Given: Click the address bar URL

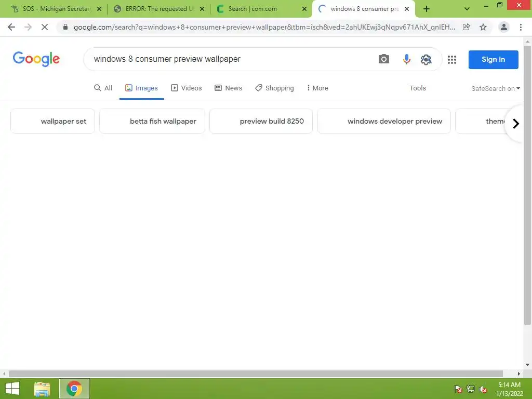Looking at the screenshot, I should point(264,27).
